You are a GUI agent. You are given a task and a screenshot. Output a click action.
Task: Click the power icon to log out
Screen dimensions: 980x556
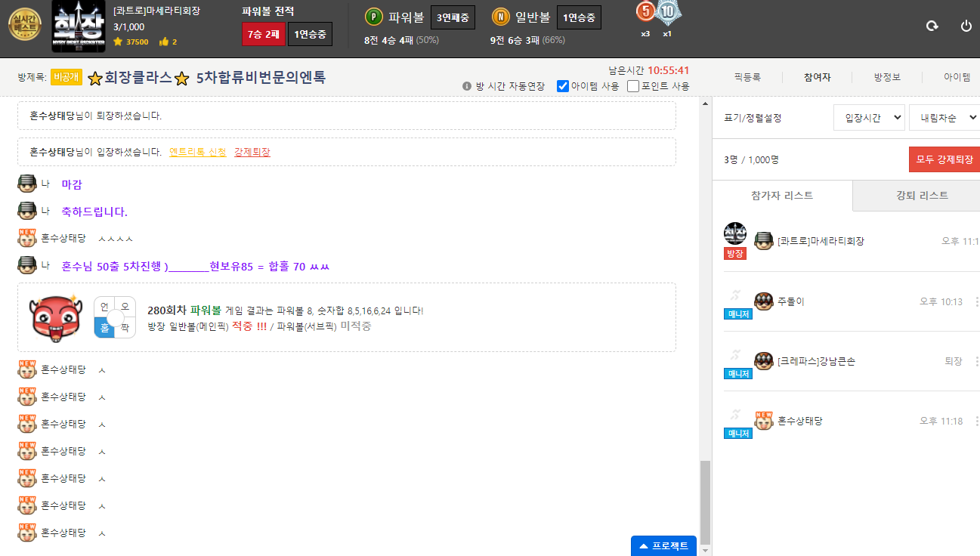tap(966, 26)
